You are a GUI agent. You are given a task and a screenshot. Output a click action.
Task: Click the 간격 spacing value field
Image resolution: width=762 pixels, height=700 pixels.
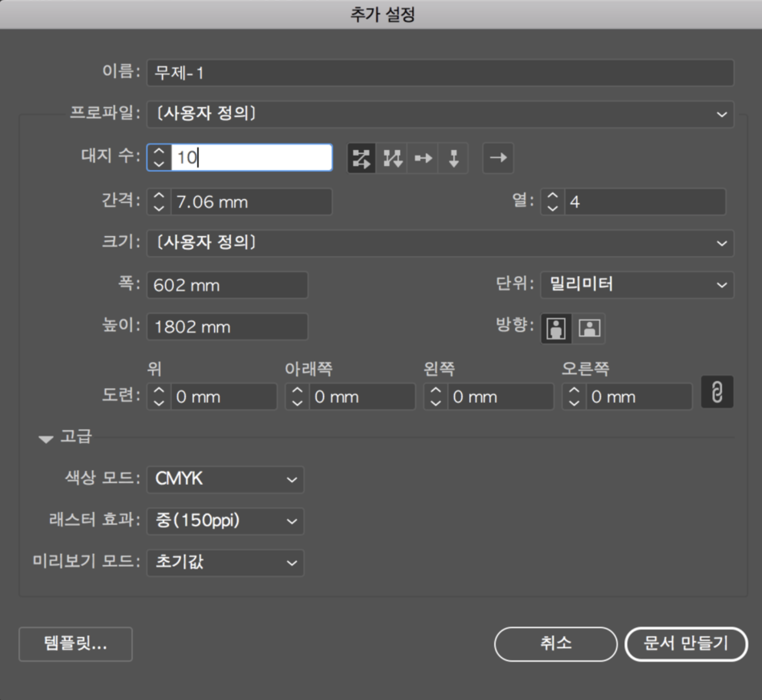pos(251,202)
